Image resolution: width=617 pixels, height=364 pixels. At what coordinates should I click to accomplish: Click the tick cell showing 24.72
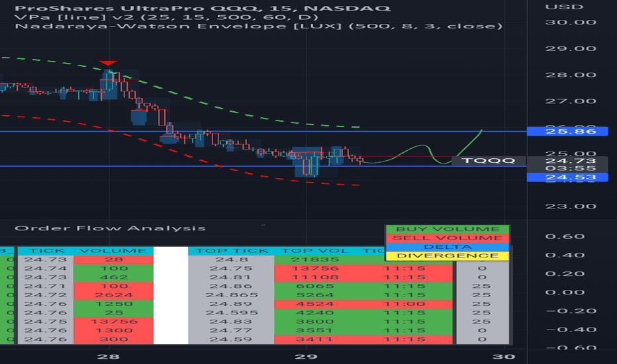46,295
